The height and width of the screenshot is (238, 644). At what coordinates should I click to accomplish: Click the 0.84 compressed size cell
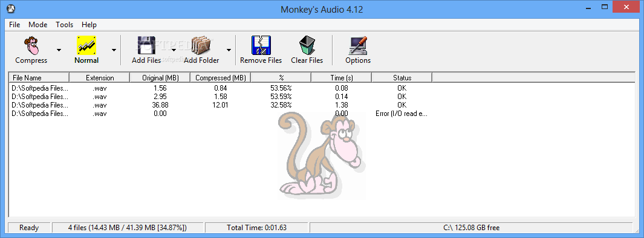221,88
